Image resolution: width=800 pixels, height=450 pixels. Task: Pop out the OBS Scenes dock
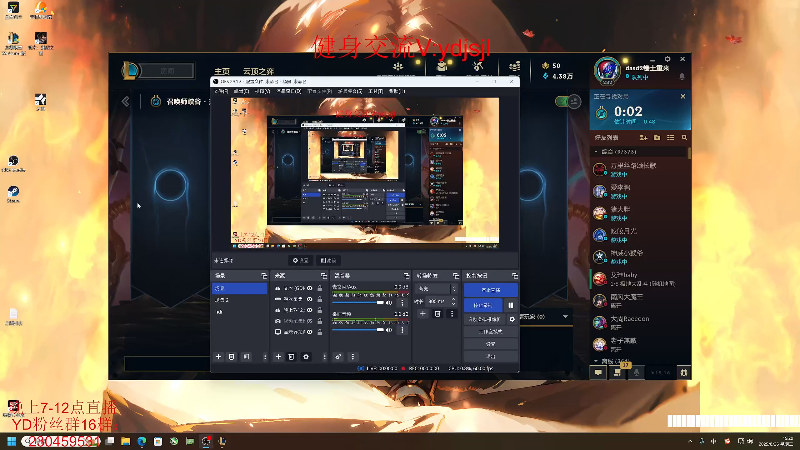point(264,276)
